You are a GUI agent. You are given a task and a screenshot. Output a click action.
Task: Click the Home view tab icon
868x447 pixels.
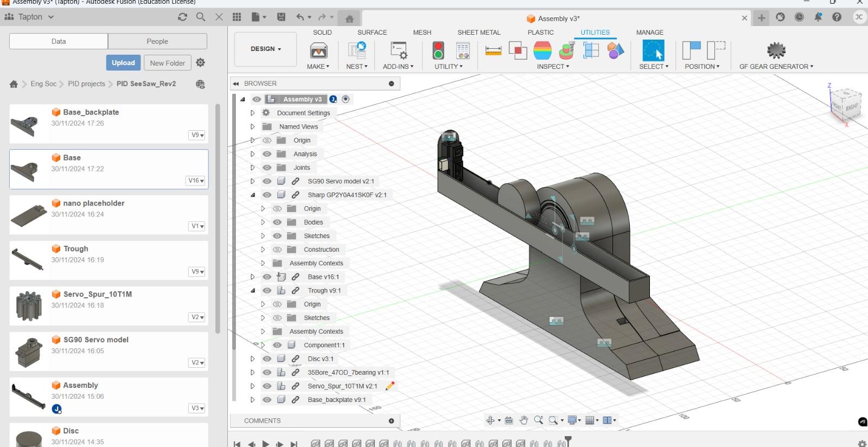(x=349, y=19)
